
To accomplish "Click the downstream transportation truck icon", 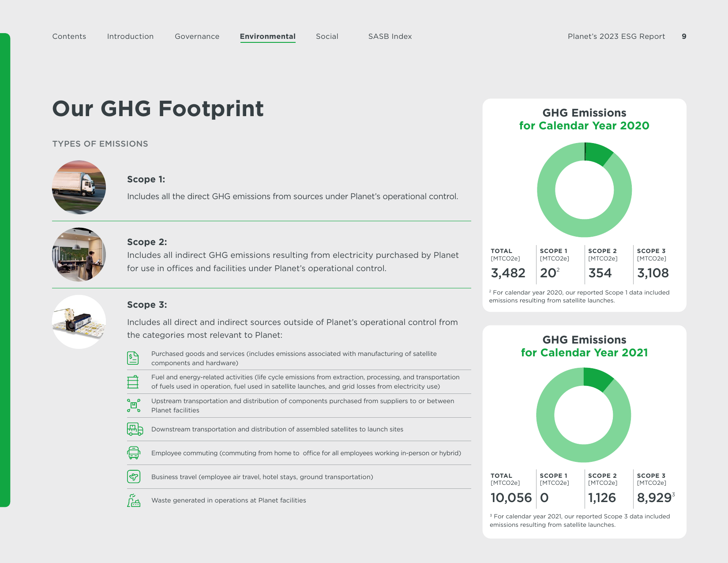I will 135,429.
